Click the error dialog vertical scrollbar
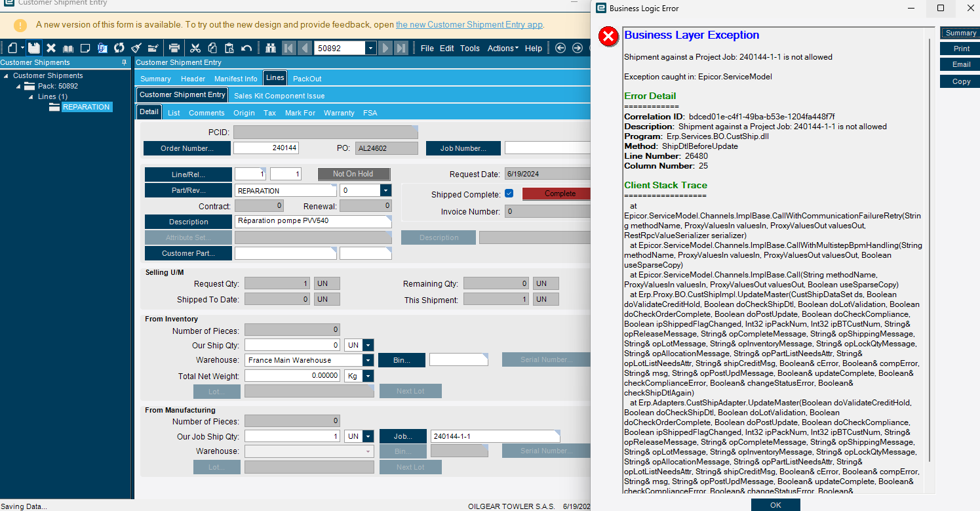 [930, 249]
